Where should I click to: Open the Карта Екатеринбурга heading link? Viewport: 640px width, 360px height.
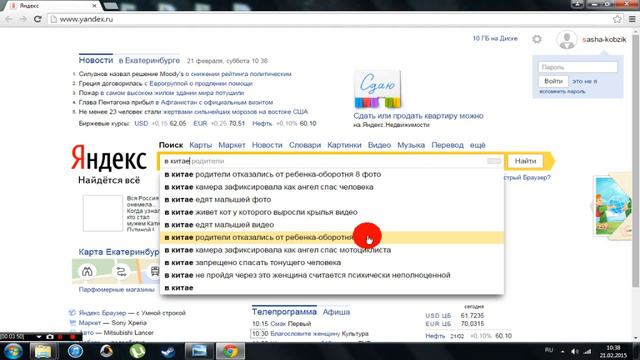[x=119, y=252]
